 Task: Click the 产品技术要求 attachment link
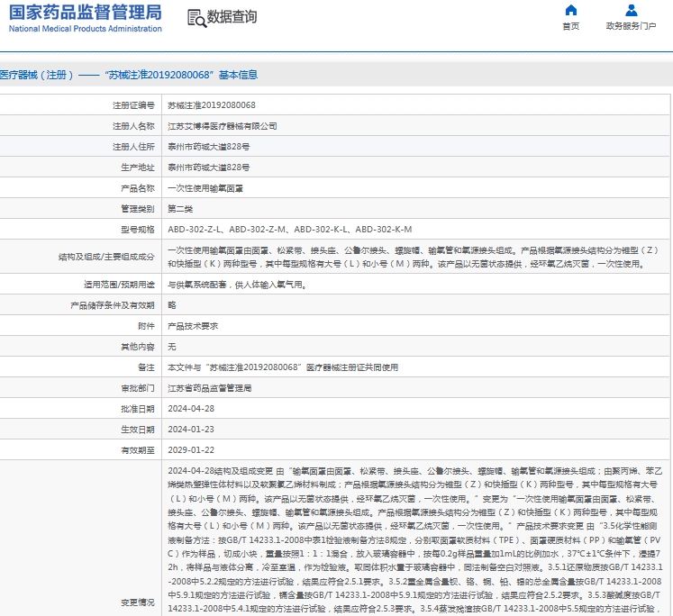coord(193,326)
